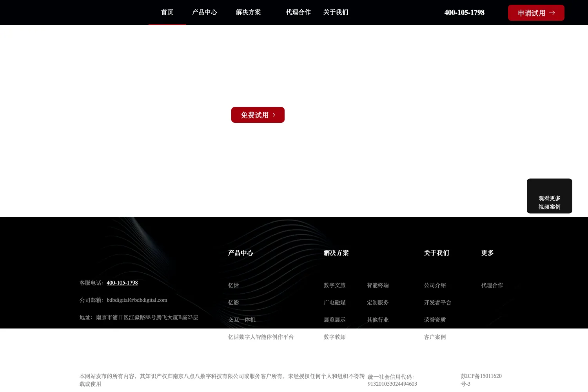The height and width of the screenshot is (392, 588).
Task: Open 关于我们 in top navigation
Action: click(x=336, y=12)
